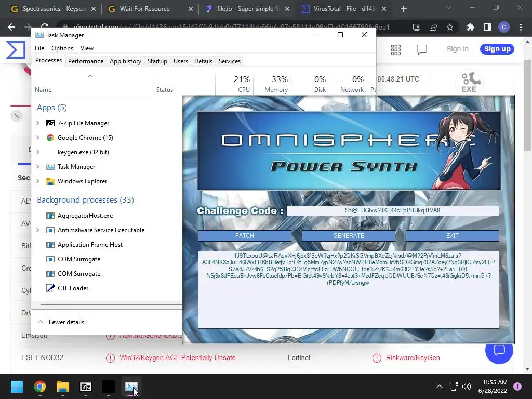Screen dimensions: 532x399
Task: Switch to the file.io Chrome tab
Action: coord(248,9)
